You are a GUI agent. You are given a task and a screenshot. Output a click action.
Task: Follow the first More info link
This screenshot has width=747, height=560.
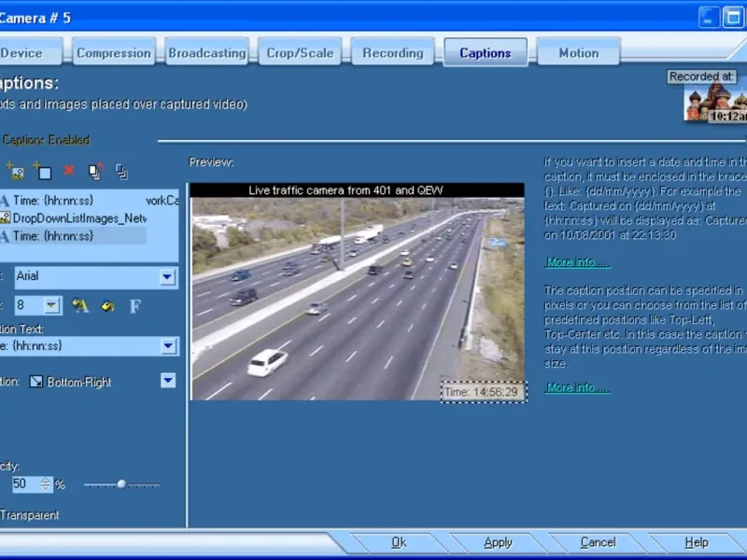click(x=577, y=262)
